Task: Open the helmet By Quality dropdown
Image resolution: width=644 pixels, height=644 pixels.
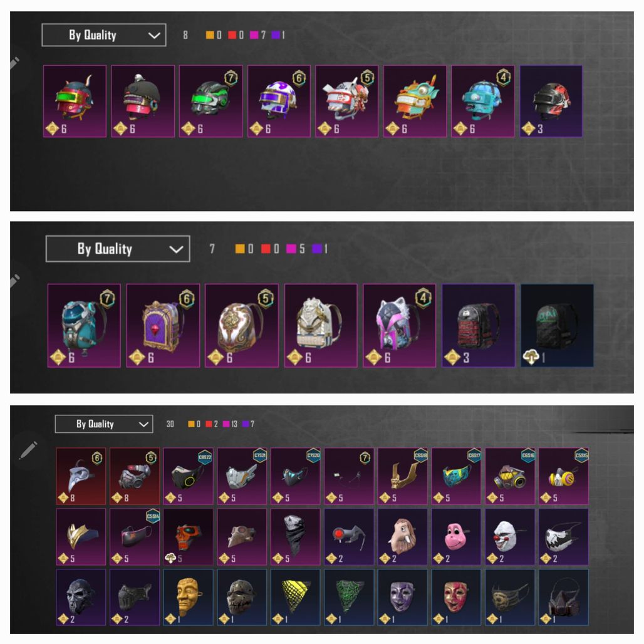Action: [104, 35]
